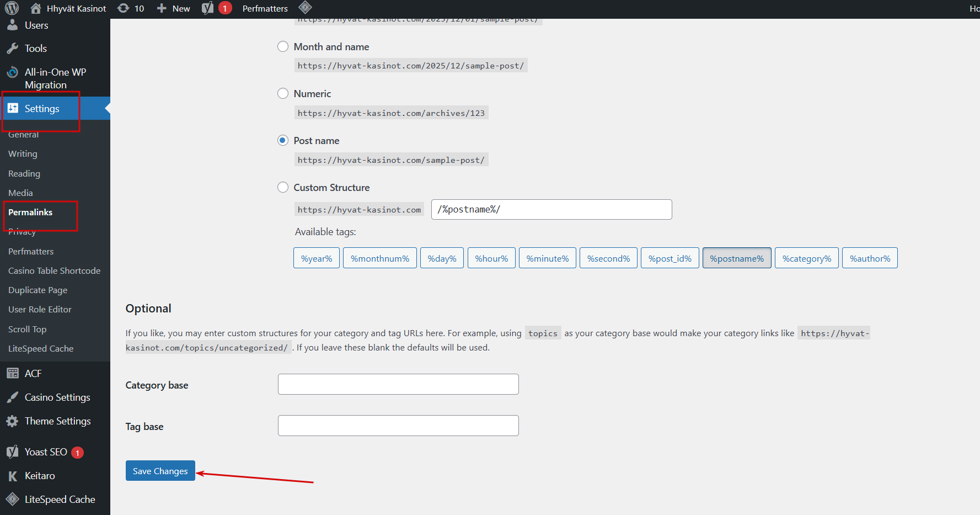The image size is (980, 515).
Task: Open the LiteSpeed diamond icon in admin bar
Action: point(305,8)
